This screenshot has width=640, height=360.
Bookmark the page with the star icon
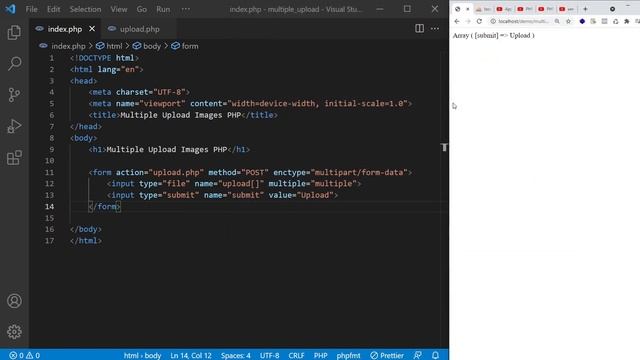click(x=569, y=21)
